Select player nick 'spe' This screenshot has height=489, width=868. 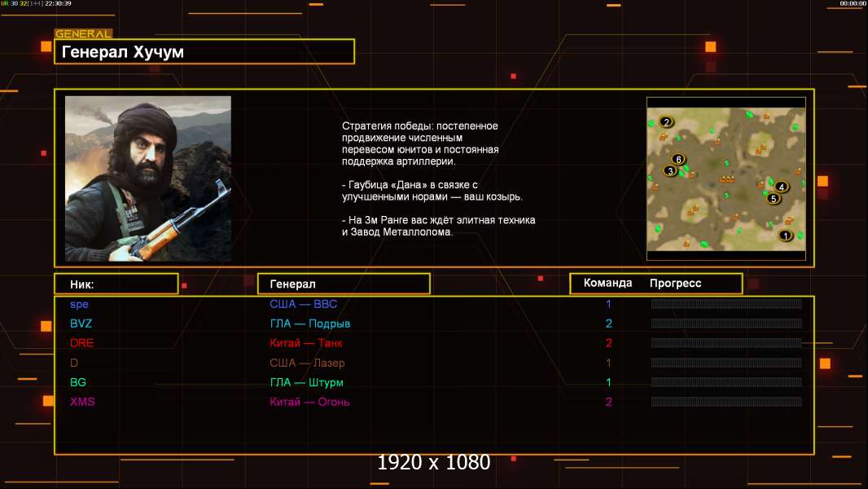point(79,304)
